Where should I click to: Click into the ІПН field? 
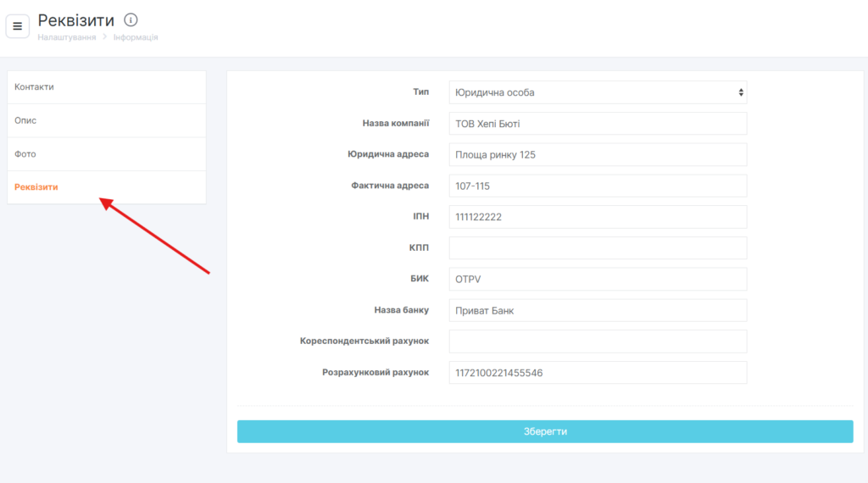point(598,217)
